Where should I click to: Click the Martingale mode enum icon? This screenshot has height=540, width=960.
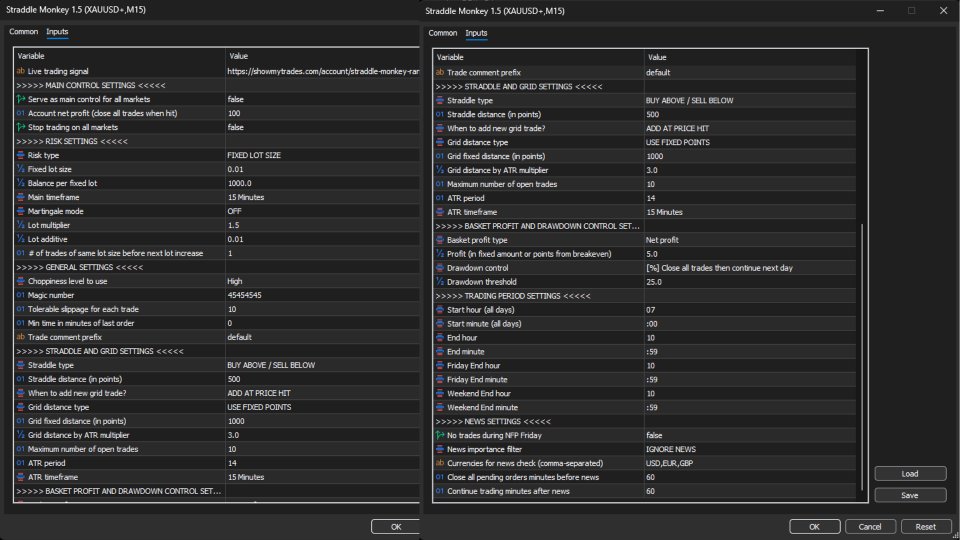[21, 211]
